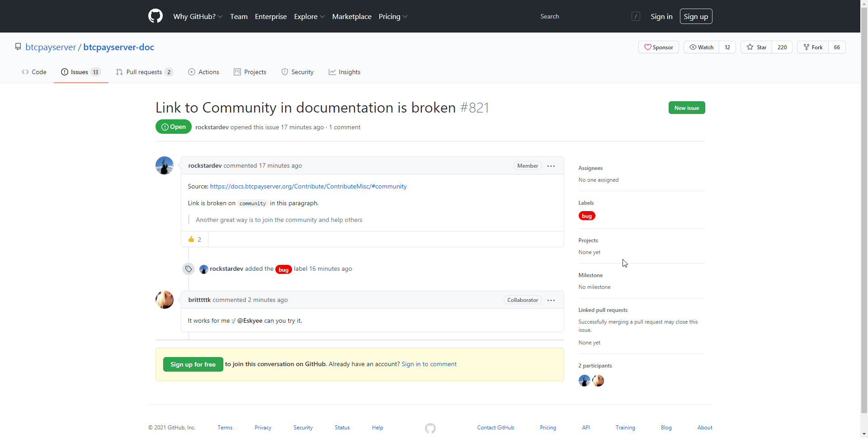
Task: Click first participant avatar in sidebar
Action: [585, 381]
